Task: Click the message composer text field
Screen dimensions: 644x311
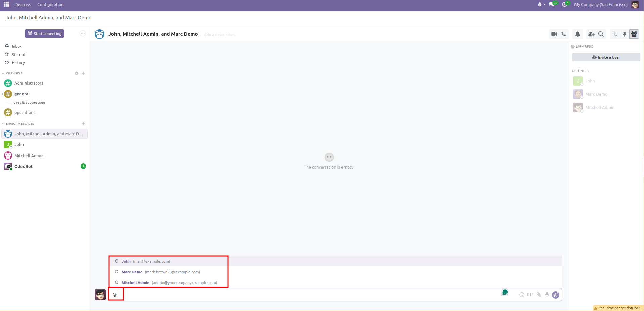Action: click(x=312, y=295)
